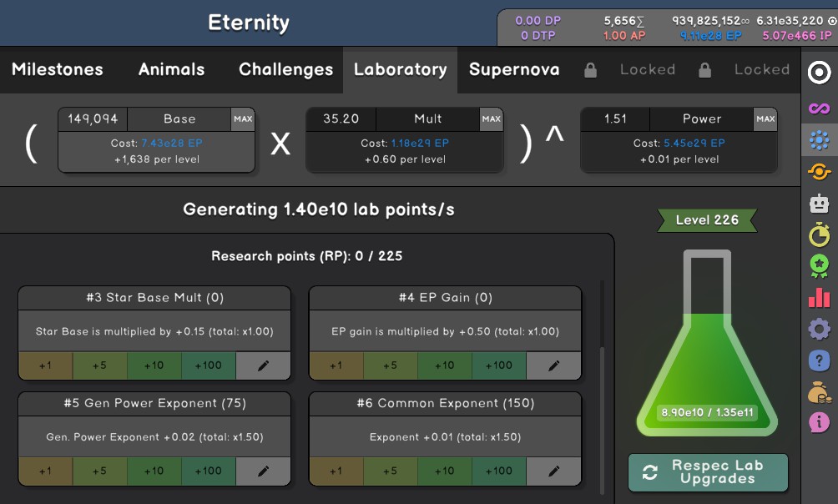
Task: Buy one Base level for 7.43e28 EP
Action: 157,151
